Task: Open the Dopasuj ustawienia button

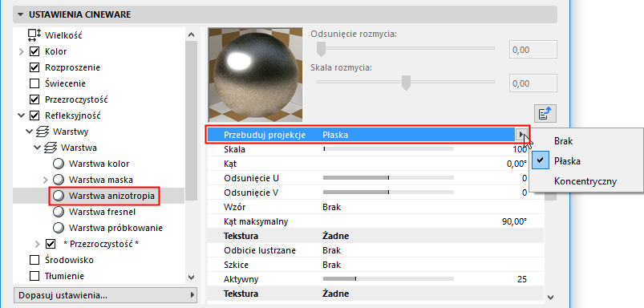Action: pyautogui.click(x=105, y=295)
